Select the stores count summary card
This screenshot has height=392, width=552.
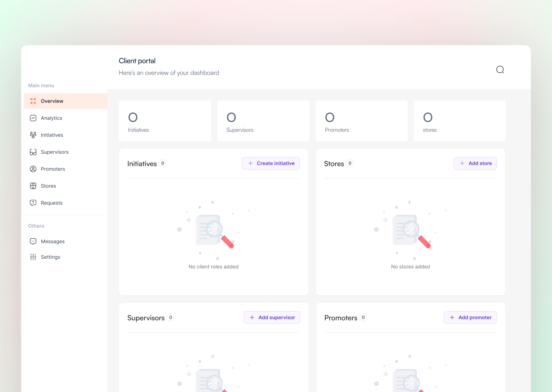point(459,121)
